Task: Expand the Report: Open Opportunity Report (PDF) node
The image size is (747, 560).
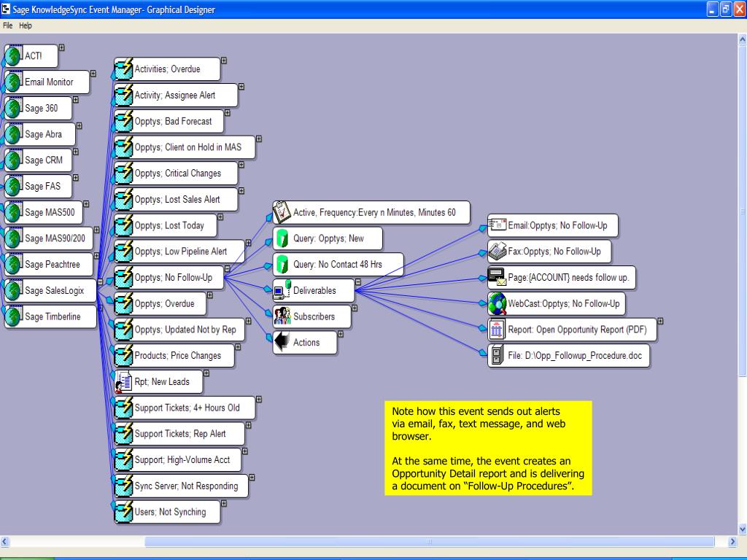Action: (660, 322)
